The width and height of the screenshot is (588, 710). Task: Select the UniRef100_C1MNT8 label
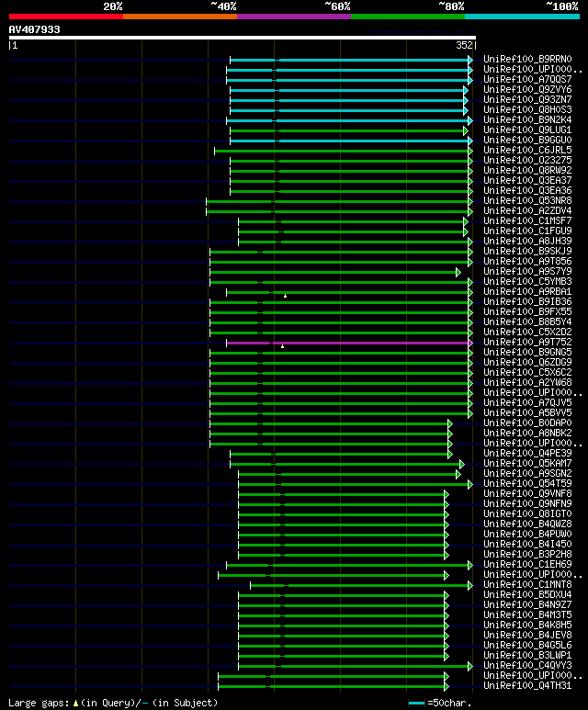click(527, 584)
